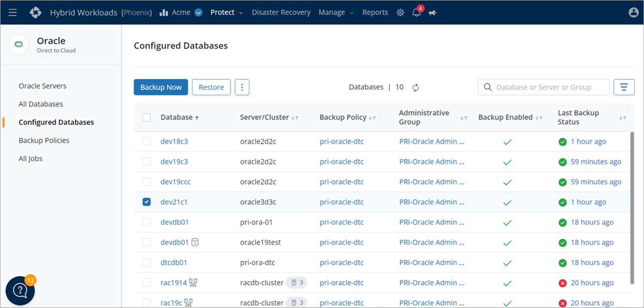Open PRI-Oracle Admin group for dev19c3
The height and width of the screenshot is (308, 644).
[432, 162]
